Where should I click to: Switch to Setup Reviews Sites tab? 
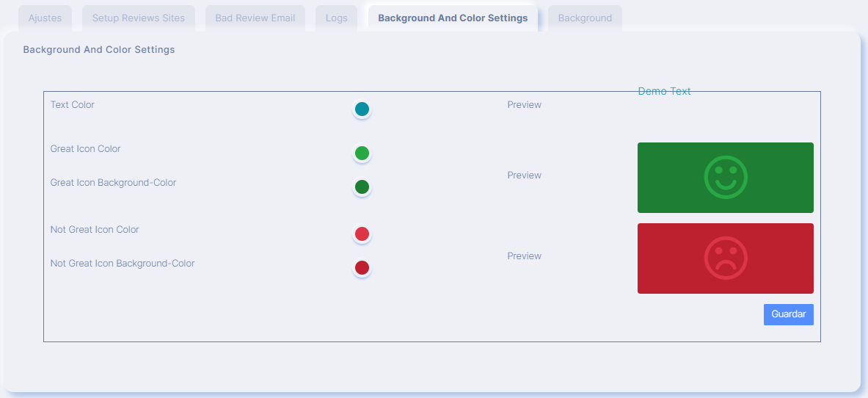139,18
